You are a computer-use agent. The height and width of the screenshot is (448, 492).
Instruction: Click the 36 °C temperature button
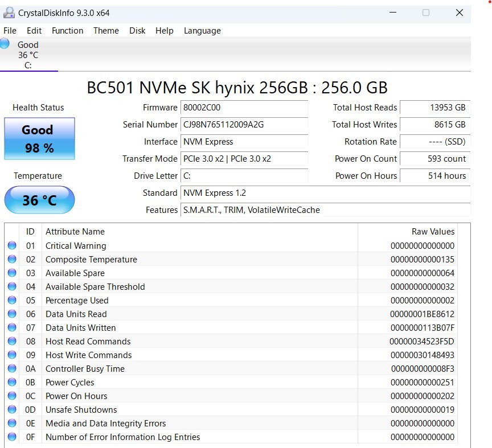point(39,200)
